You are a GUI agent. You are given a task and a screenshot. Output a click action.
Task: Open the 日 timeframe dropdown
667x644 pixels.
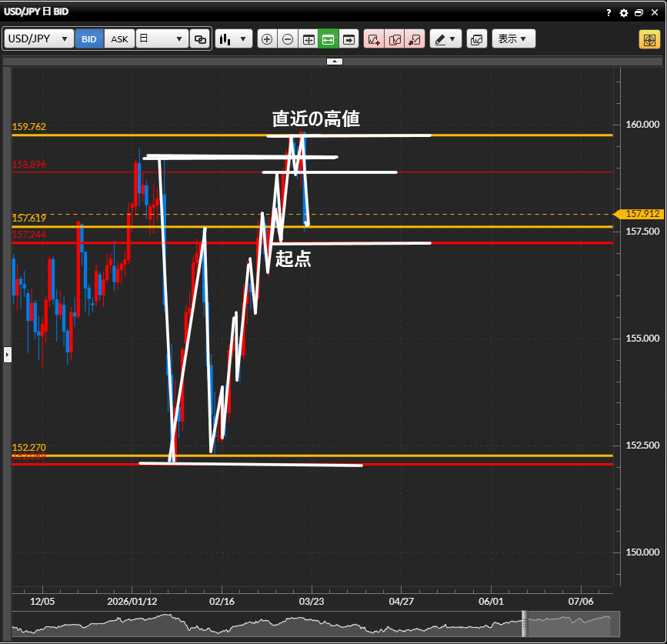click(162, 39)
